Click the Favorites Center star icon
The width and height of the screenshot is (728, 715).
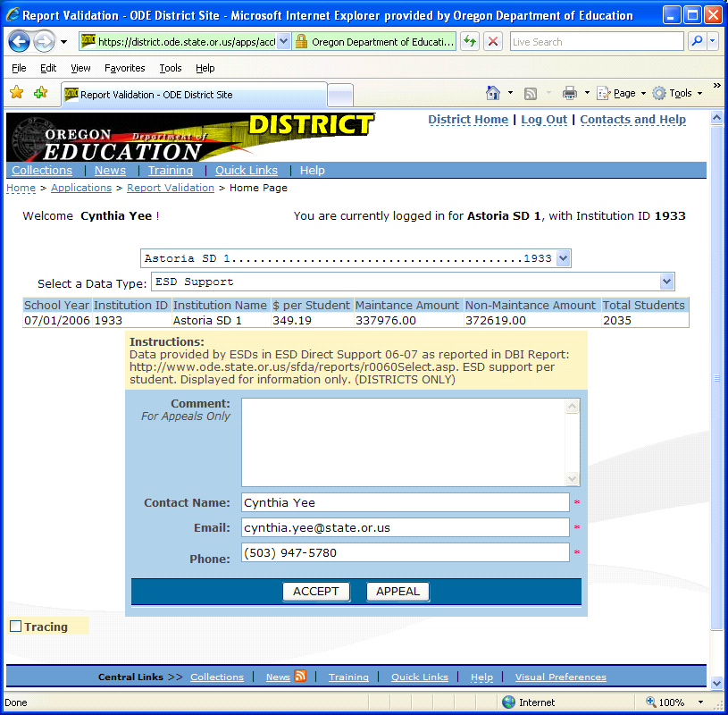tap(16, 93)
